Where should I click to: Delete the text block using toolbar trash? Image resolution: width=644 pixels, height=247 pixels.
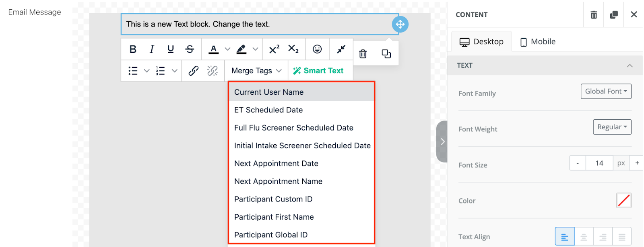pos(363,54)
